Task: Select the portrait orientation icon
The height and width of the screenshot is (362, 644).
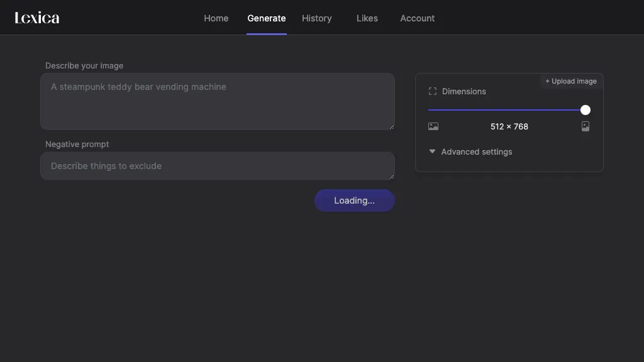Action: [x=586, y=126]
